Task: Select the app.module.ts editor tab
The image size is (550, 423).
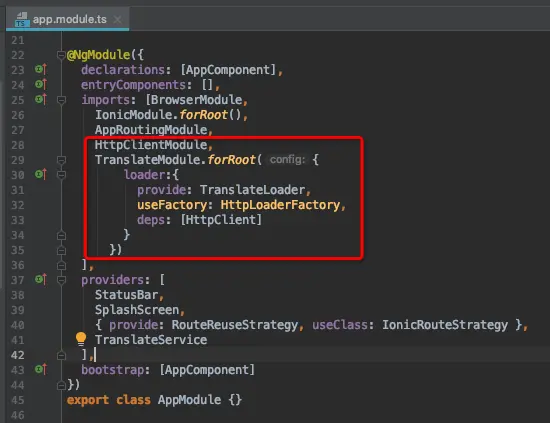Action: click(68, 19)
